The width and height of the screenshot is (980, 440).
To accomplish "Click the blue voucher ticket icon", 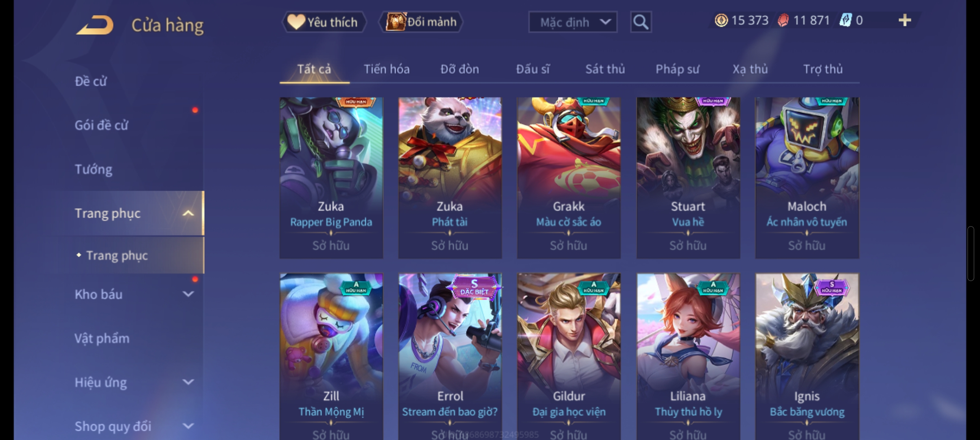I will coord(845,20).
